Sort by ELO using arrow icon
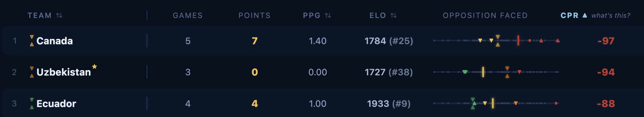This screenshot has height=117, width=644. tap(393, 16)
